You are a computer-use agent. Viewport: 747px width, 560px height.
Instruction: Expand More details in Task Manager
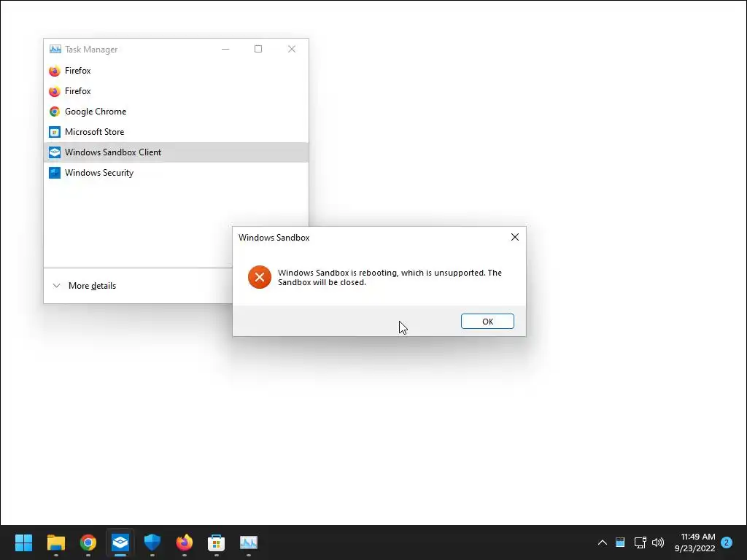click(85, 286)
